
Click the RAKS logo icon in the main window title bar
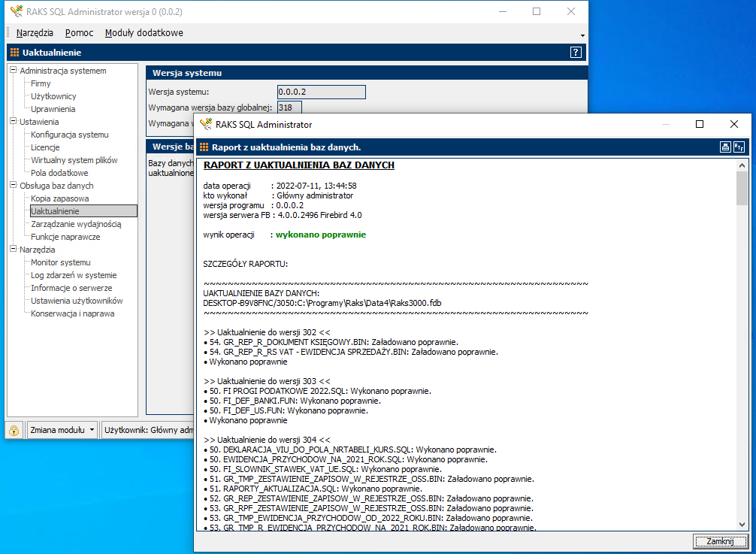[17, 11]
